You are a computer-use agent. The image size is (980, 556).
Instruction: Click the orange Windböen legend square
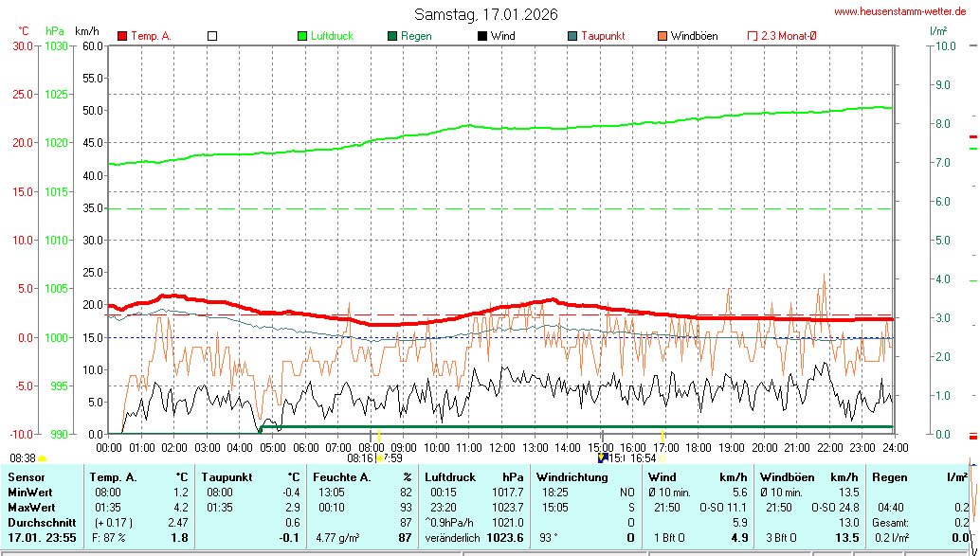pos(662,36)
